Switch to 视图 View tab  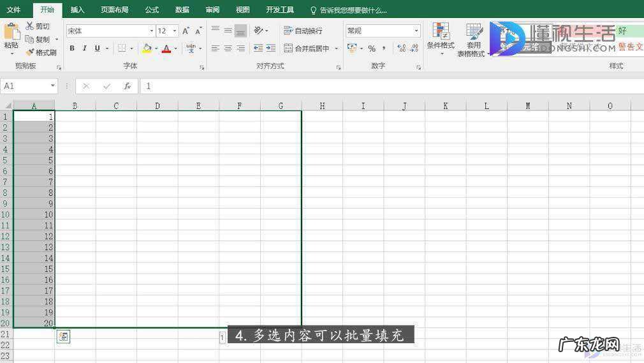(243, 10)
